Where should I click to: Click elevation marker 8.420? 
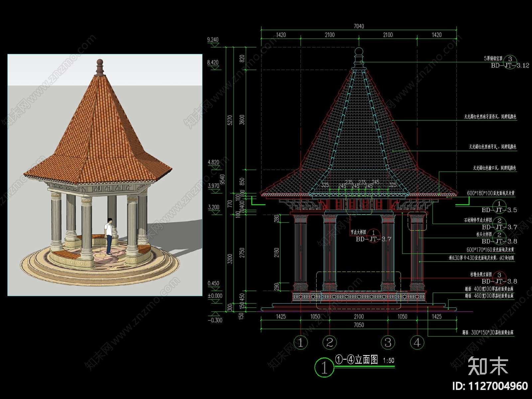[213, 62]
